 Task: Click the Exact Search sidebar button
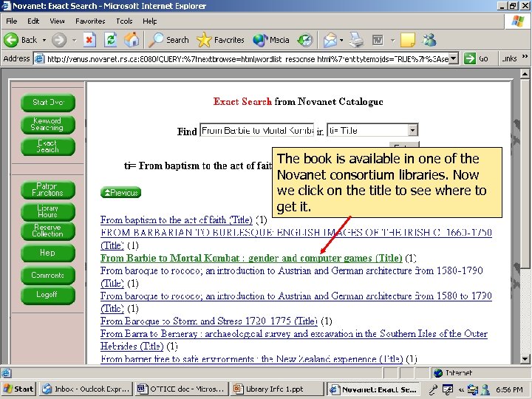[x=48, y=146]
